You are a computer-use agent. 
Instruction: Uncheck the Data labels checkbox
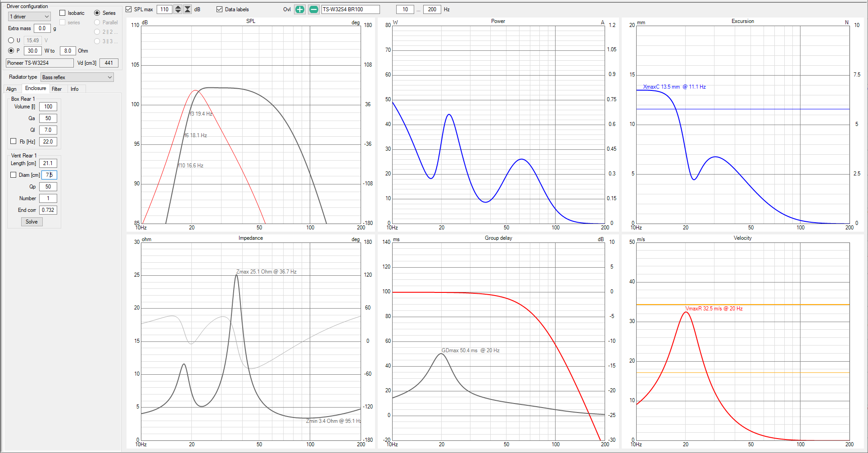[220, 9]
